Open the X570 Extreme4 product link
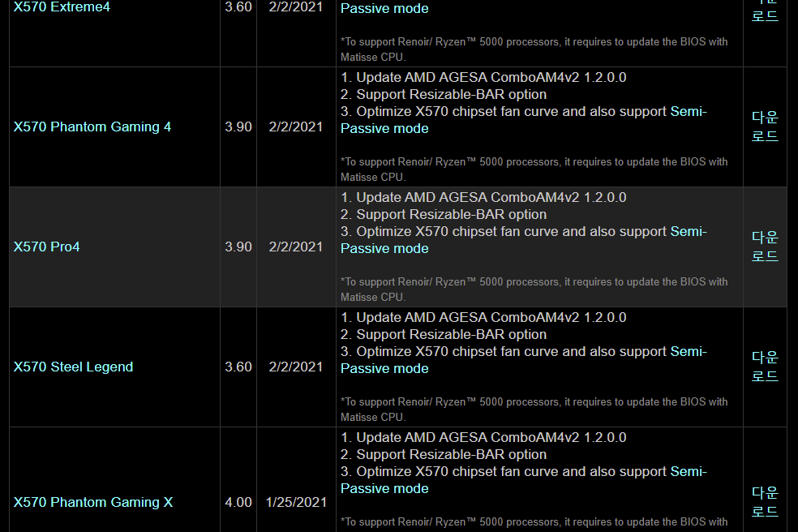This screenshot has height=532, width=798. 62,7
